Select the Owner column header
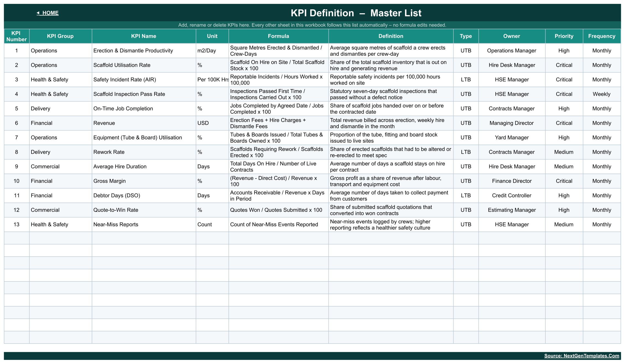 (512, 36)
